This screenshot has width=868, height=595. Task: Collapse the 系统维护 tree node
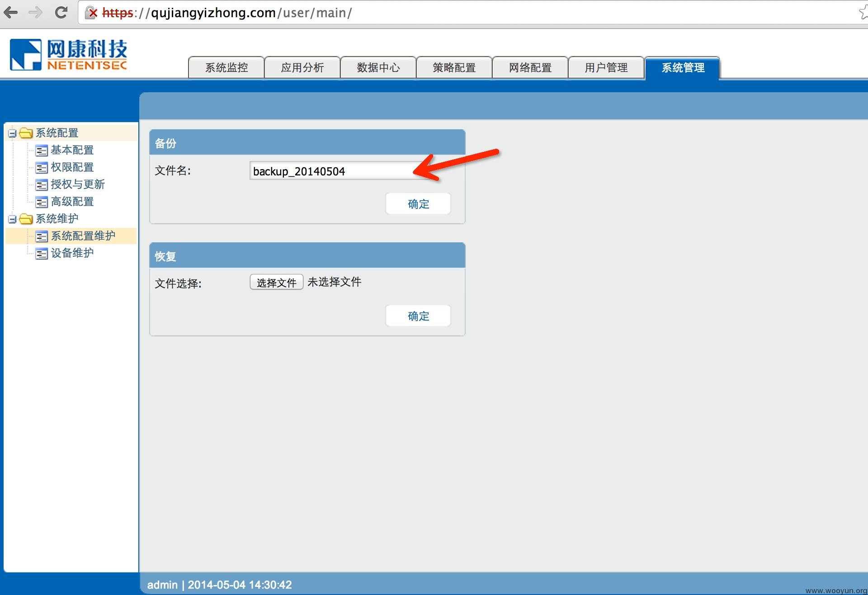(12, 219)
